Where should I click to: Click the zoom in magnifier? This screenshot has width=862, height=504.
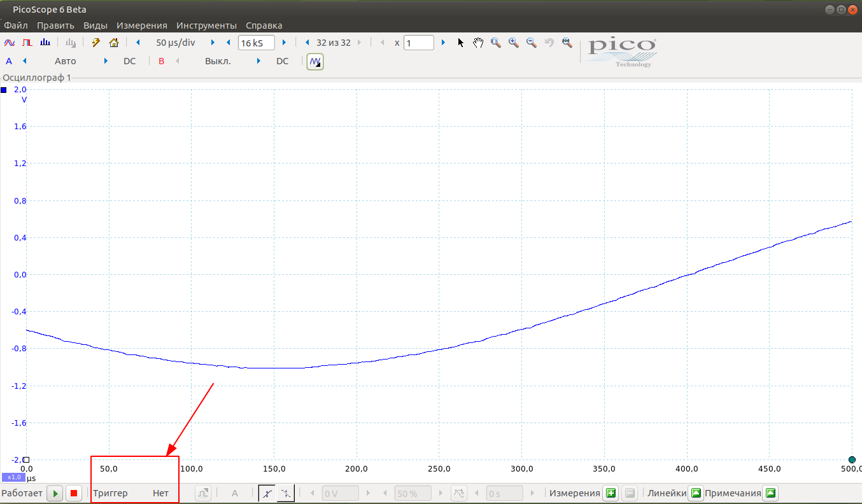click(x=513, y=43)
